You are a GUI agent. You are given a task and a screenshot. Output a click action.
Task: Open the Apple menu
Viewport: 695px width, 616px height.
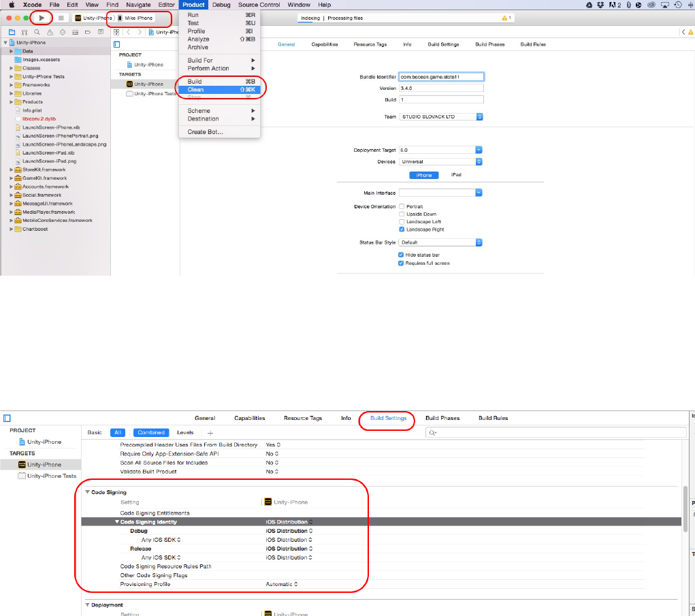tap(12, 5)
